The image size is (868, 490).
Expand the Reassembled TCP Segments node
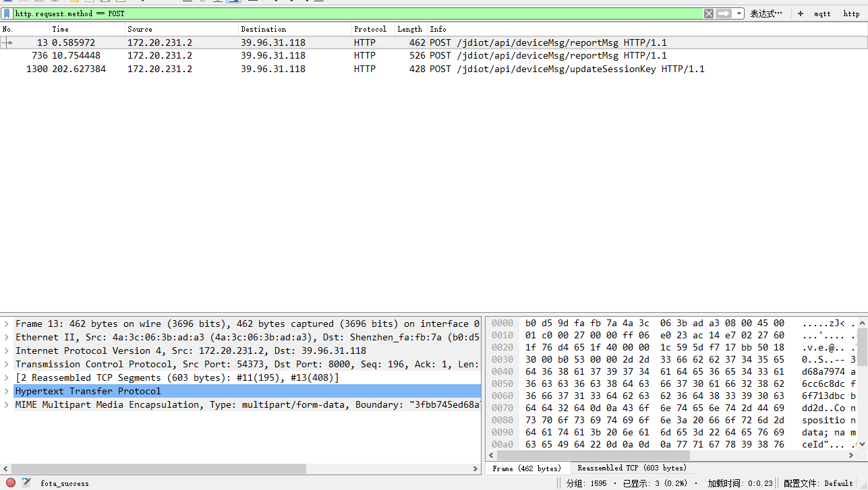click(7, 378)
